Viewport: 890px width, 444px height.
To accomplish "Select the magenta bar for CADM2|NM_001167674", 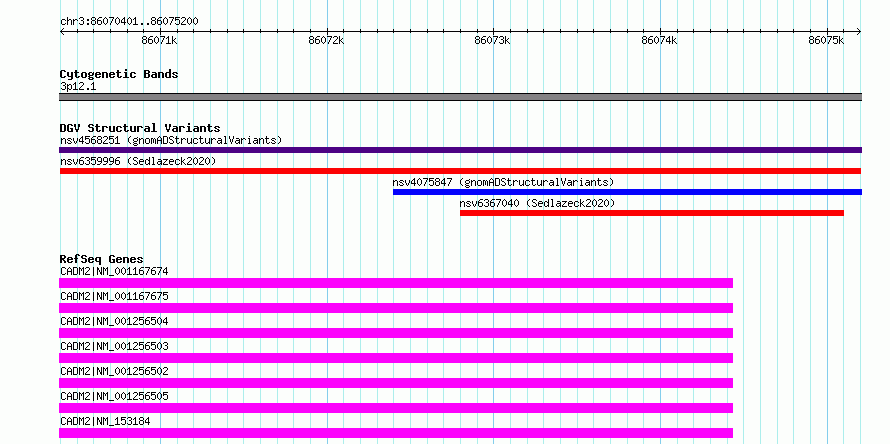I will 396,283.
